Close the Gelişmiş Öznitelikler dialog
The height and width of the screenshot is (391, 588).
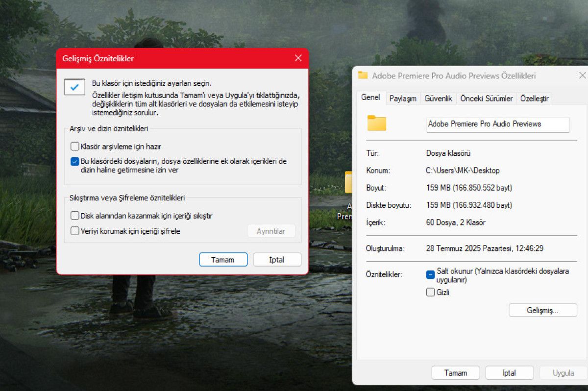coord(298,58)
